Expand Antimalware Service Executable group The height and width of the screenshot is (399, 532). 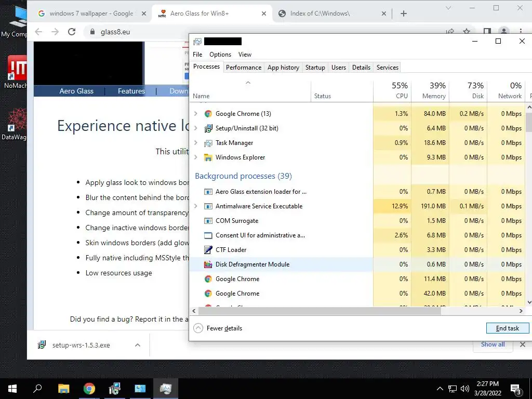[196, 206]
